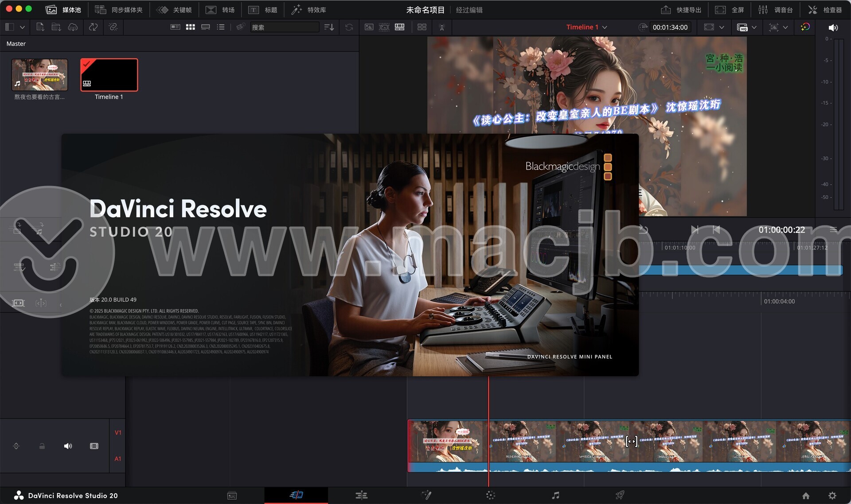Open the 媒体池 media pool panel
The width and height of the screenshot is (851, 504).
(x=63, y=10)
